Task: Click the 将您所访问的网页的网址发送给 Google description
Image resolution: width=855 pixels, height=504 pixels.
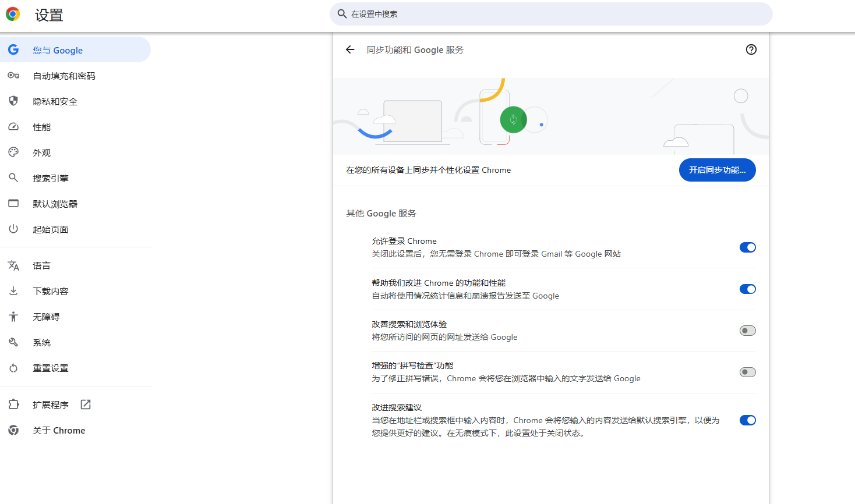Action: click(444, 337)
